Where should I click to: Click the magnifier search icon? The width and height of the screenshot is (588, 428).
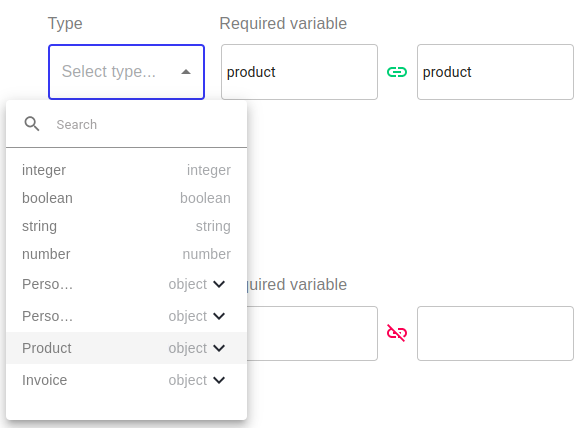click(32, 124)
